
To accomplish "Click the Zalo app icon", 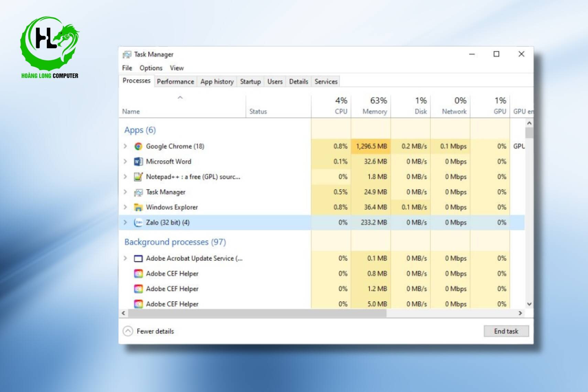I will (x=138, y=222).
